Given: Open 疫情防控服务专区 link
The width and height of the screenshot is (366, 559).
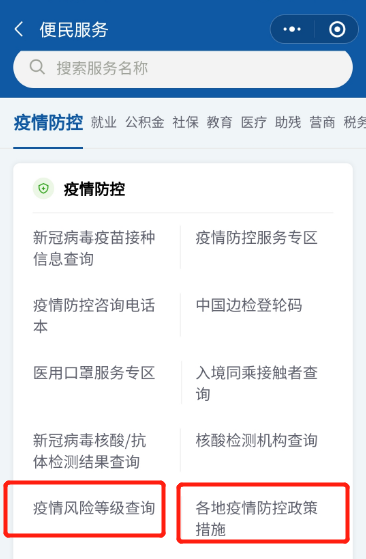Looking at the screenshot, I should pyautogui.click(x=257, y=238).
